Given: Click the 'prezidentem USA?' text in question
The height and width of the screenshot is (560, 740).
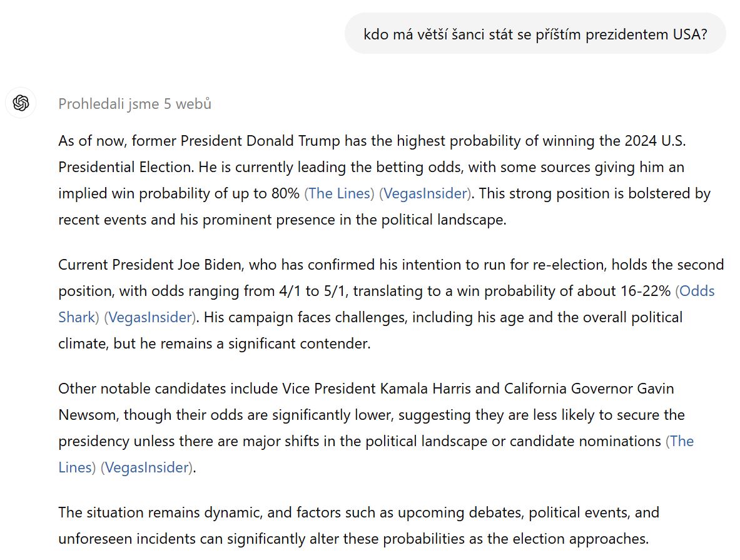Looking at the screenshot, I should pyautogui.click(x=646, y=34).
